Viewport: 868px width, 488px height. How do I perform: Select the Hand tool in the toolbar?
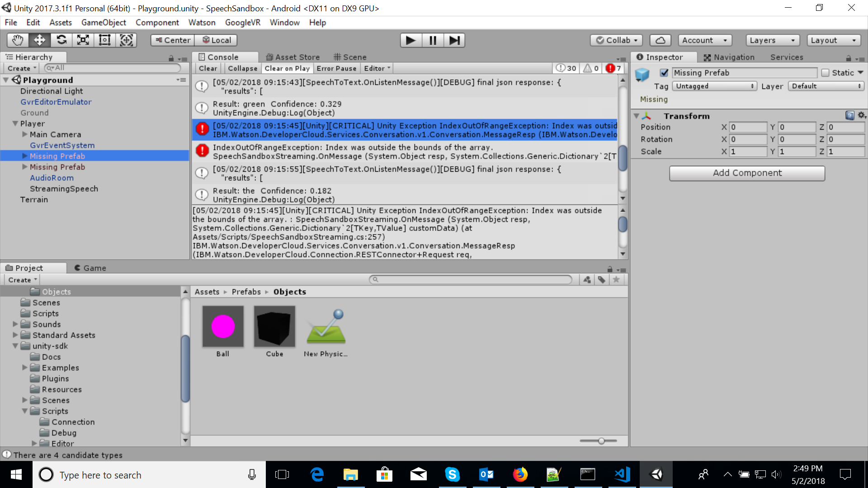17,40
